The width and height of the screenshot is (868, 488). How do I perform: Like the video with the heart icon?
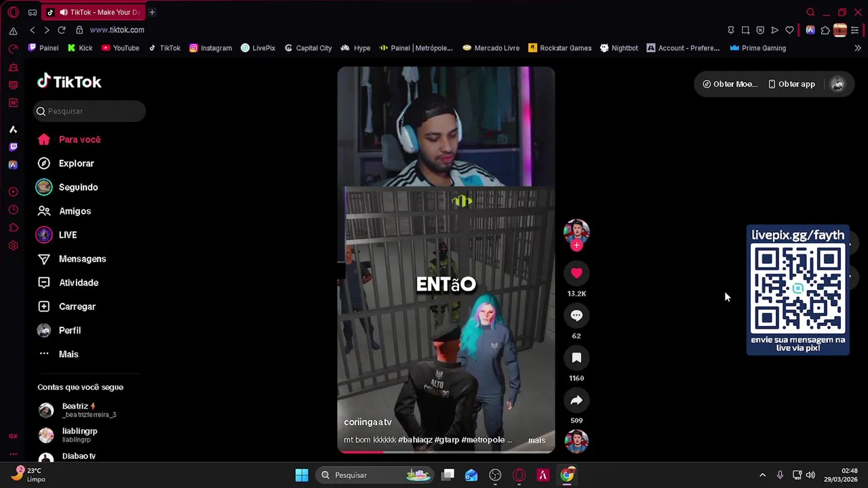(576, 273)
